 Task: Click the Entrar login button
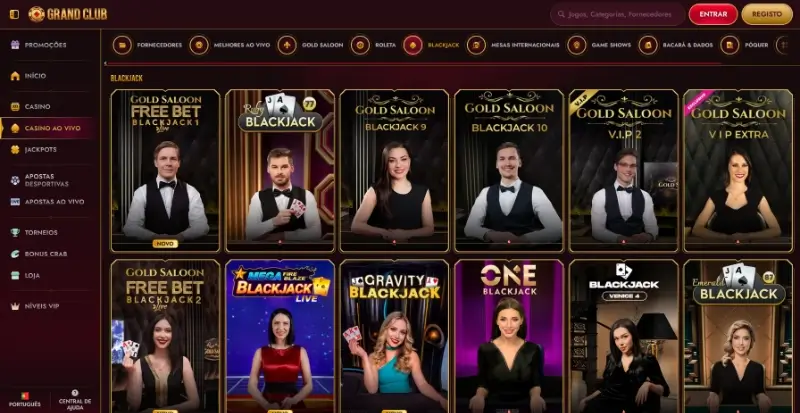[x=713, y=14]
